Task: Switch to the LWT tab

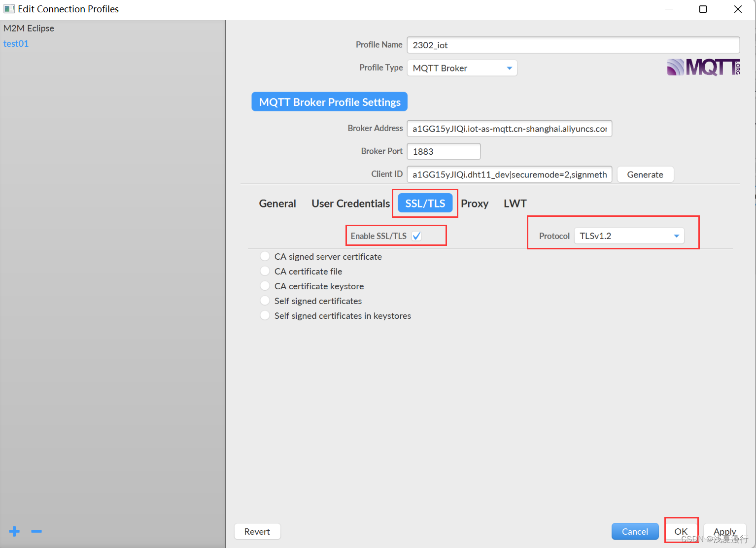Action: click(x=515, y=204)
